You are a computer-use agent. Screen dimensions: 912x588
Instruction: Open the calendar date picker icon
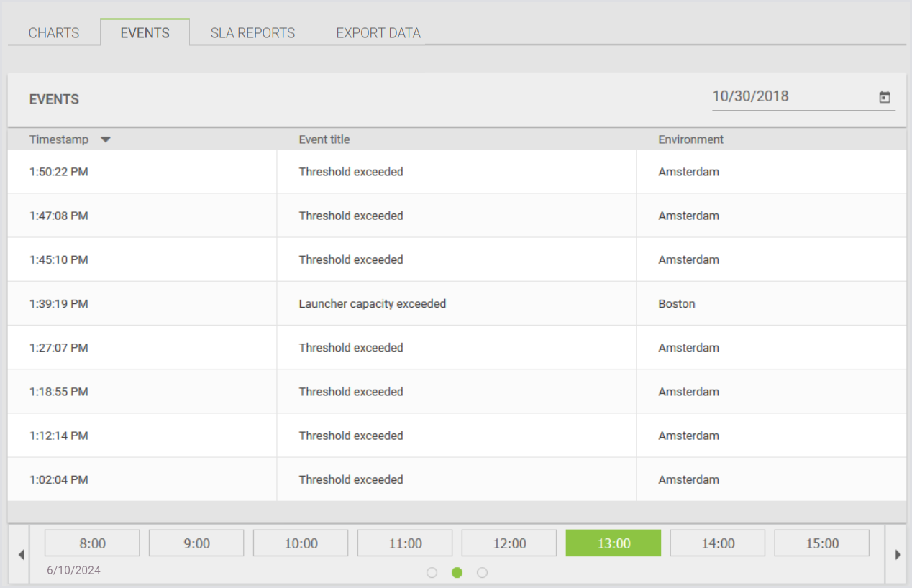click(x=885, y=97)
